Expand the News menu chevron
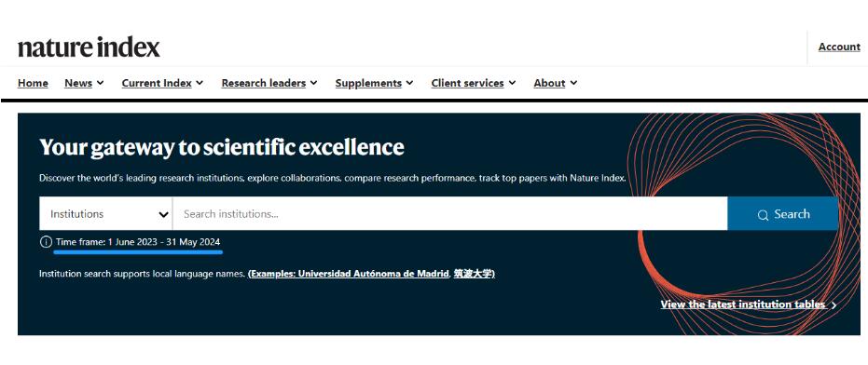Screen dimensions: 868x365 pos(100,83)
